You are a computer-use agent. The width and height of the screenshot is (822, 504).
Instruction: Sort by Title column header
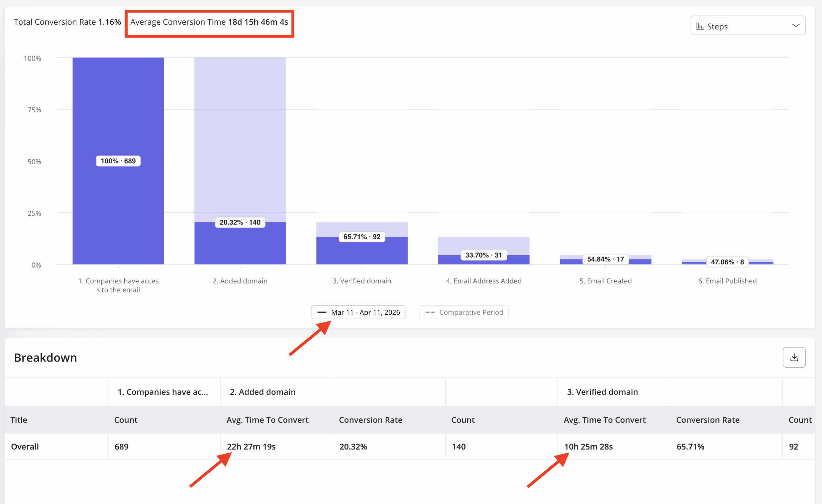pyautogui.click(x=19, y=420)
